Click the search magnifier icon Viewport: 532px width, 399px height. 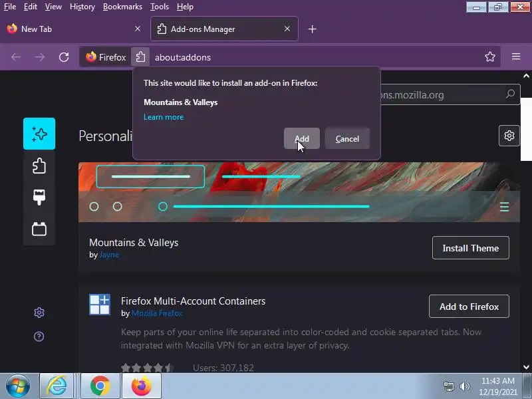click(510, 94)
